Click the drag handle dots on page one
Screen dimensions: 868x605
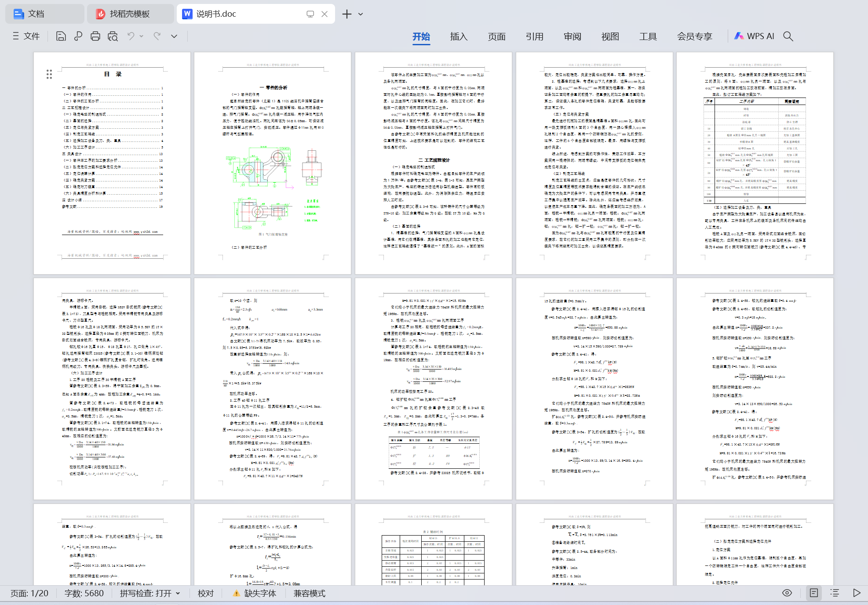(49, 74)
